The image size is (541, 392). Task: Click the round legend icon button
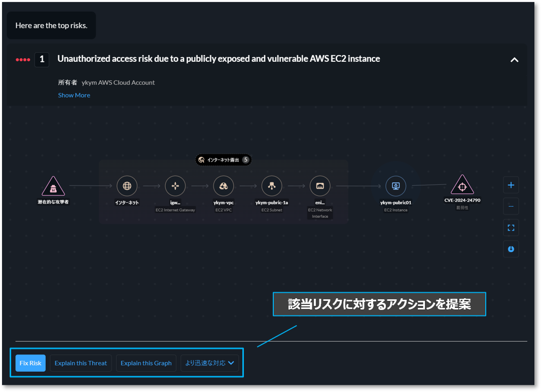point(511,249)
